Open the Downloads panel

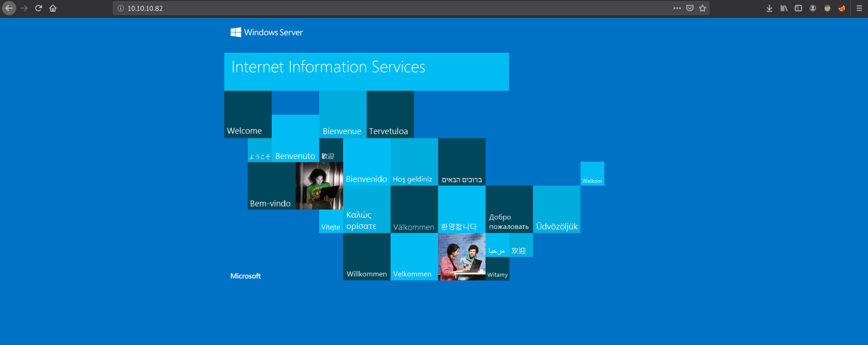[769, 8]
